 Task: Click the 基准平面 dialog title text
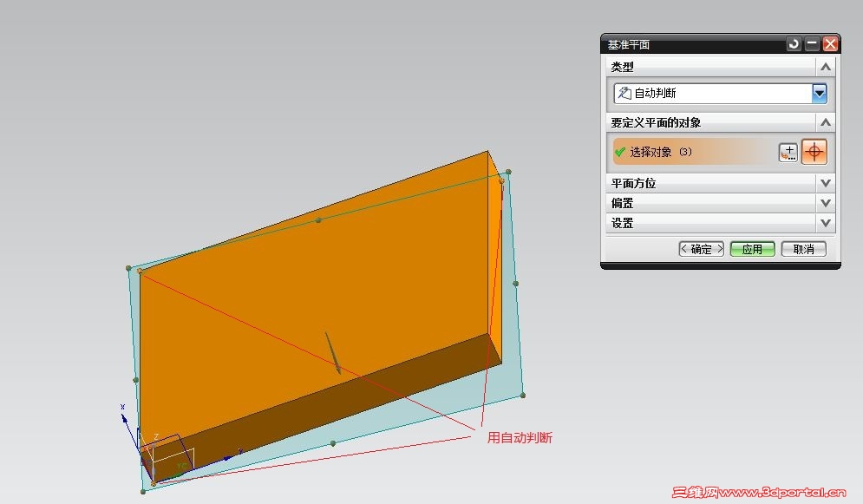coord(629,44)
